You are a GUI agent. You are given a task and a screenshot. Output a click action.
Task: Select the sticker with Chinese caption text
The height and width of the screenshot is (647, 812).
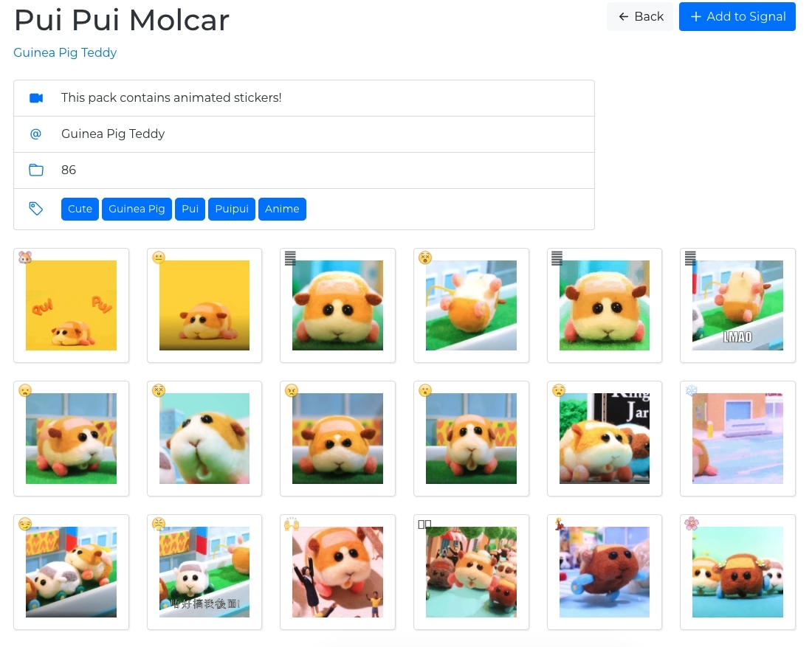coord(204,572)
